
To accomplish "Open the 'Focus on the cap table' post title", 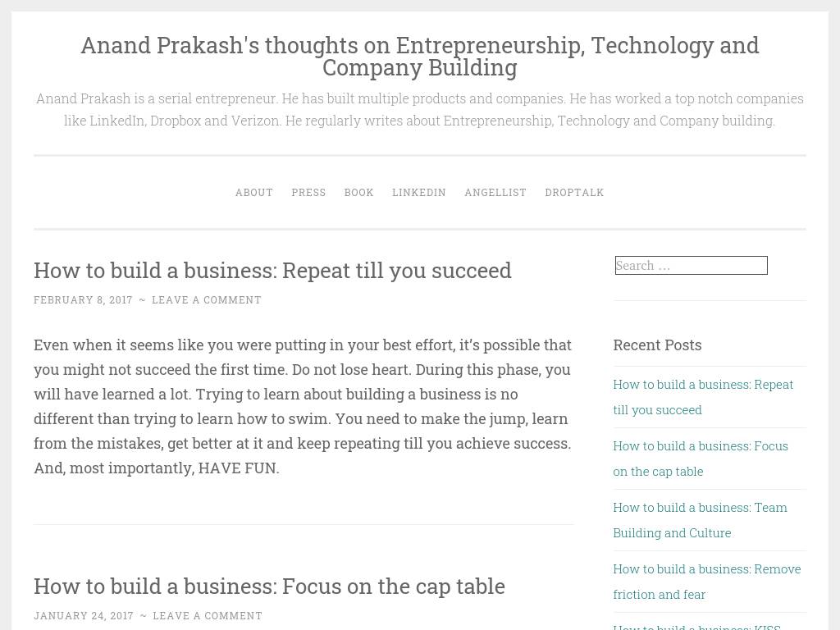I will [x=269, y=586].
